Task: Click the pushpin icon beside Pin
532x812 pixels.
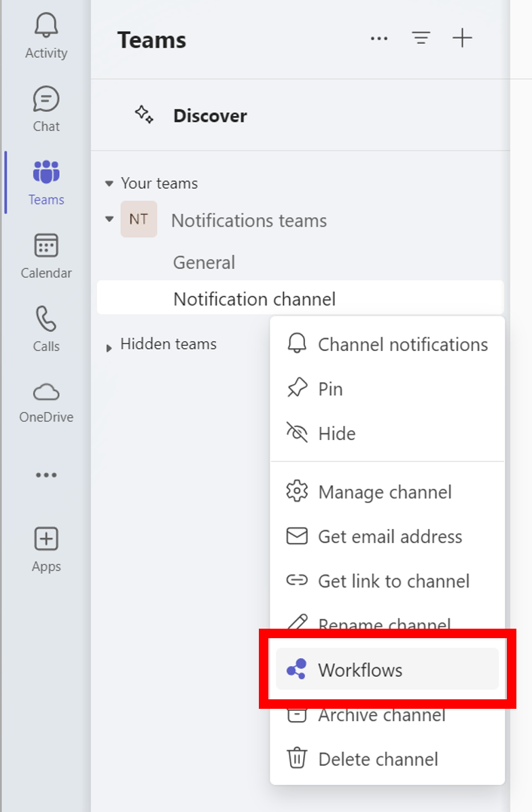Action: pyautogui.click(x=298, y=388)
